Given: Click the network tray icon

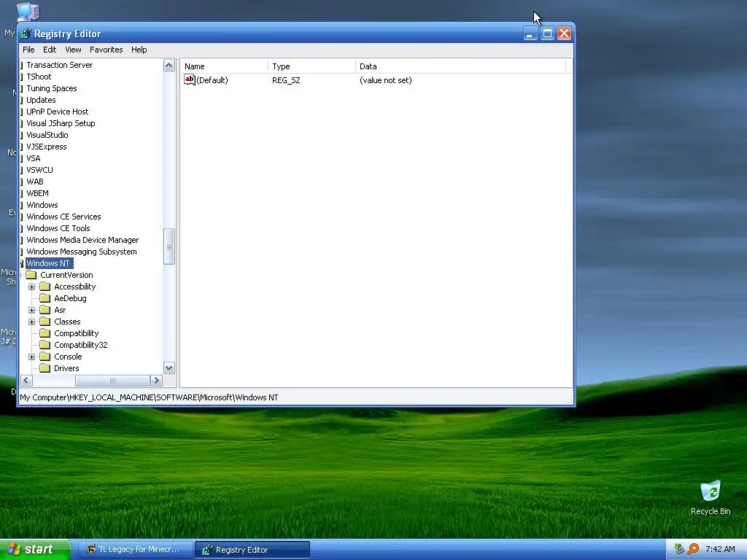Looking at the screenshot, I should click(x=679, y=549).
